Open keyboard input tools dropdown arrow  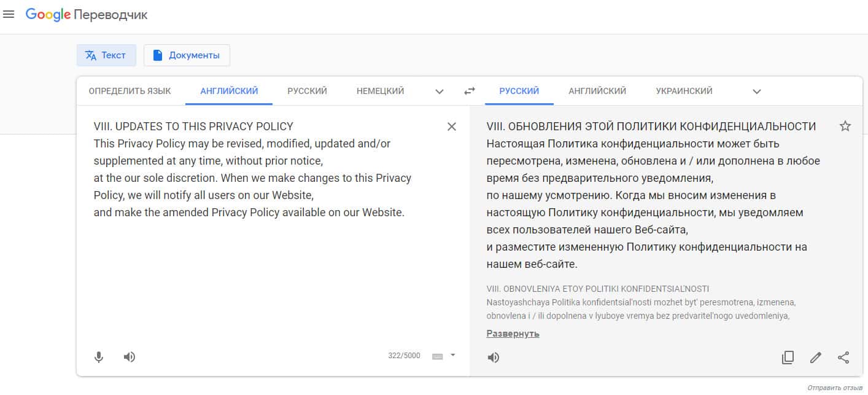(x=453, y=355)
